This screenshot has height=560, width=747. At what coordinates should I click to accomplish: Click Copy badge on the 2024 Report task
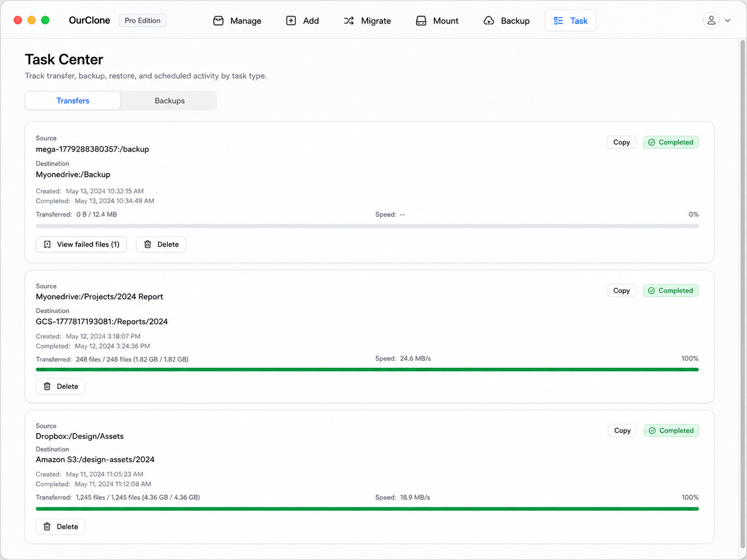pyautogui.click(x=622, y=291)
